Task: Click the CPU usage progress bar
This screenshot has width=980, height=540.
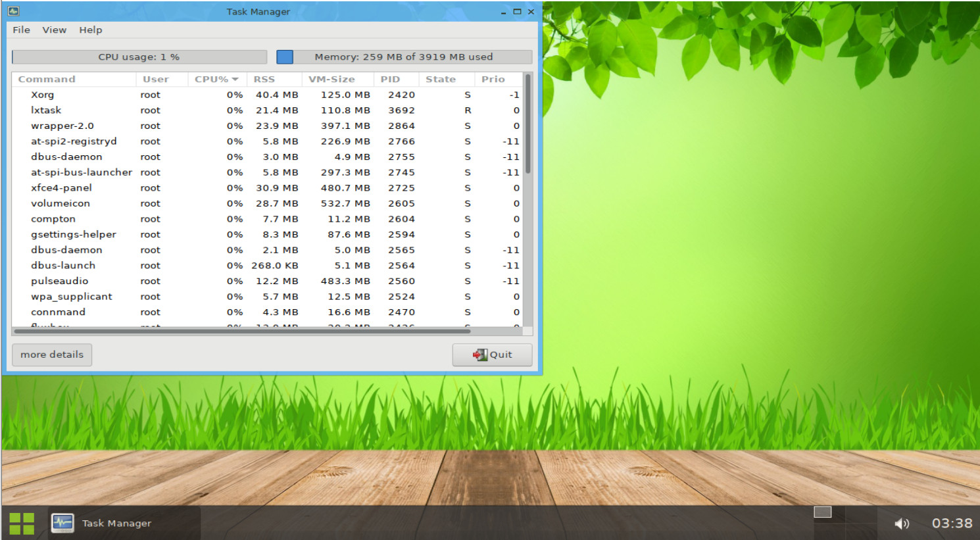Action: 139,57
